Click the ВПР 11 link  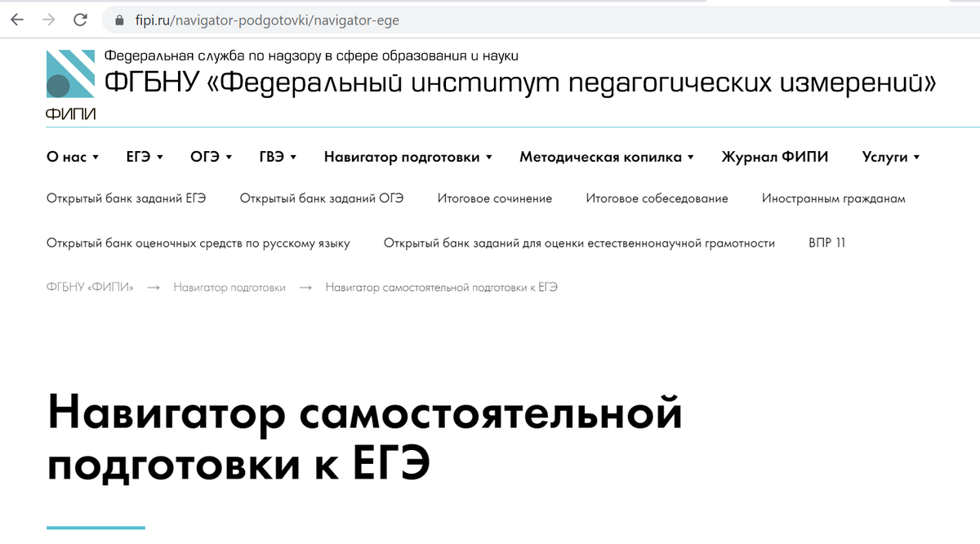[827, 243]
